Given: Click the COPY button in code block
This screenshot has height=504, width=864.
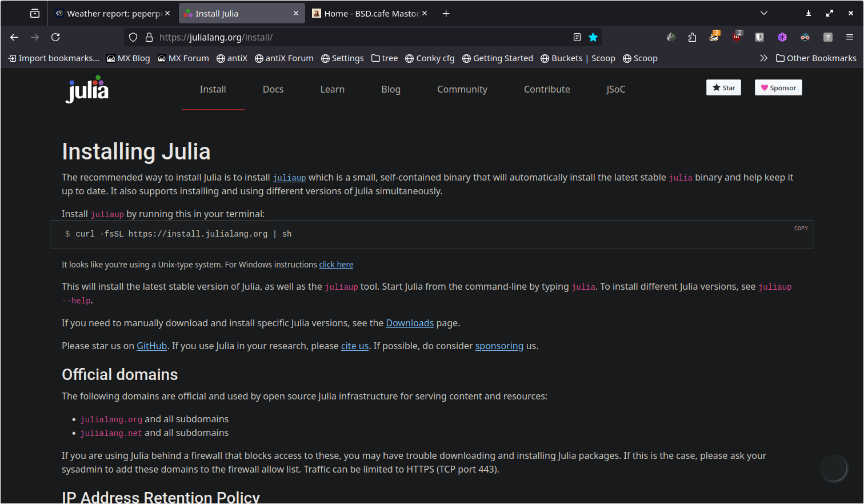Looking at the screenshot, I should [x=801, y=228].
